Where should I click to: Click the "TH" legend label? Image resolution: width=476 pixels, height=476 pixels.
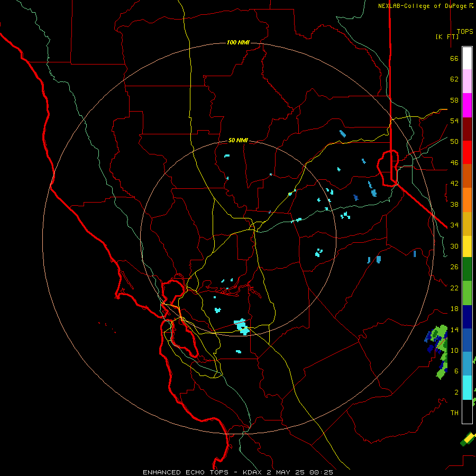454,413
